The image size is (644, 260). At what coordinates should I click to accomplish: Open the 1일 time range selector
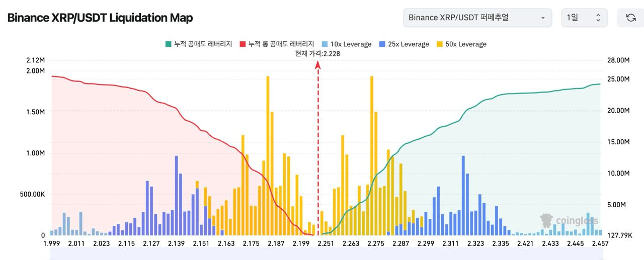(x=584, y=18)
